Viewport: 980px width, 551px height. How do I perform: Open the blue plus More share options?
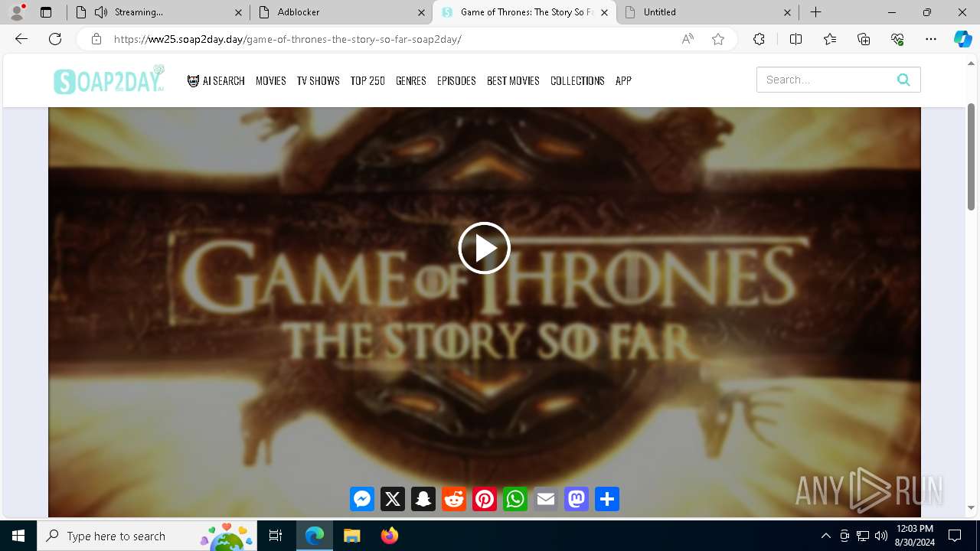click(607, 499)
